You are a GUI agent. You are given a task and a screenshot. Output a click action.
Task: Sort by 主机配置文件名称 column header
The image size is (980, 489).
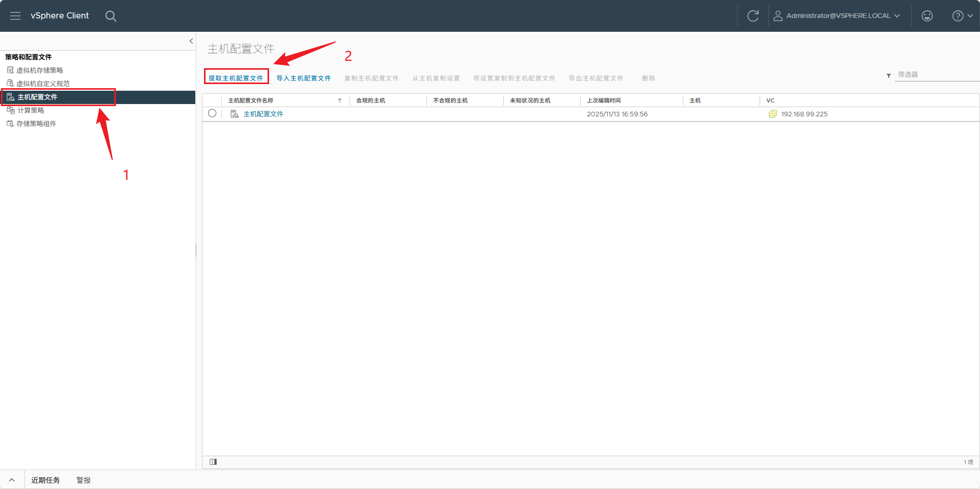click(x=251, y=100)
